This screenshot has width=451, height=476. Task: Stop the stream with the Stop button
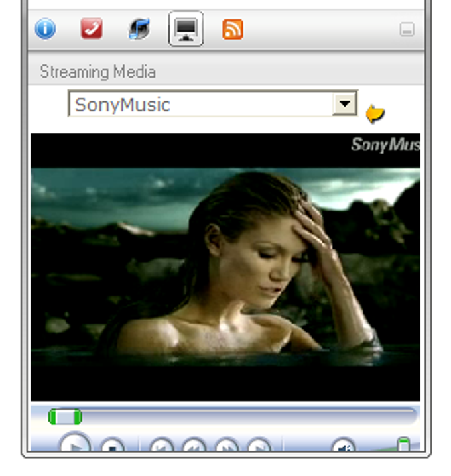(x=112, y=446)
